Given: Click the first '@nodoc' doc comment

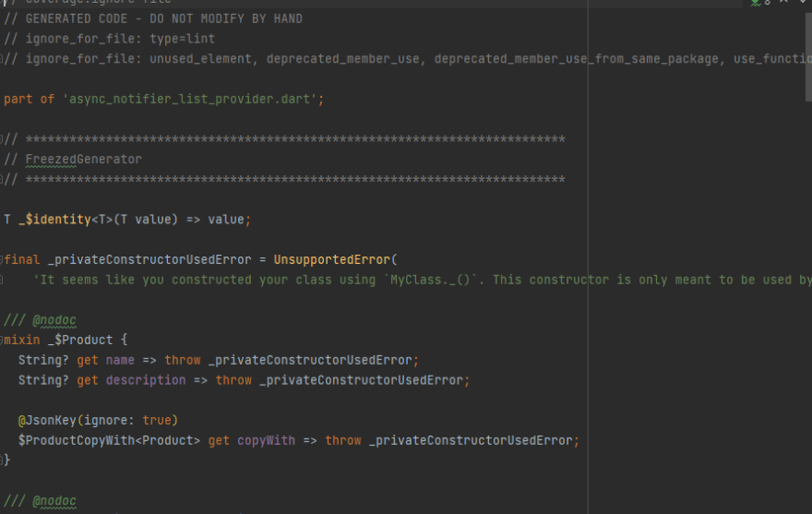Looking at the screenshot, I should pyautogui.click(x=54, y=320).
